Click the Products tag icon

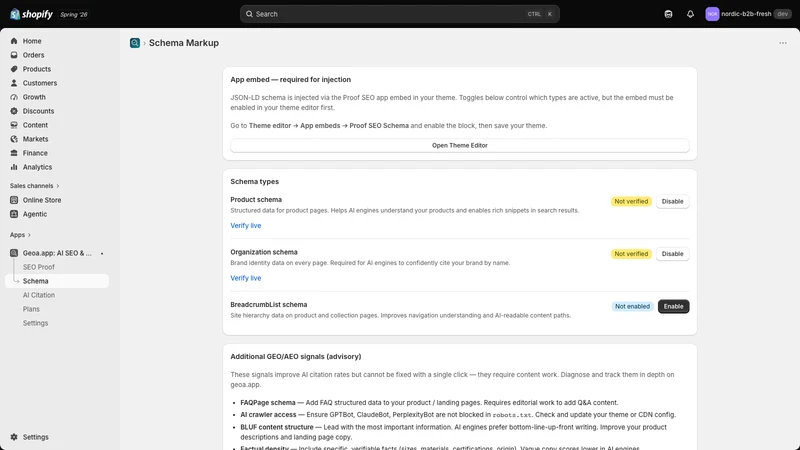(x=14, y=69)
